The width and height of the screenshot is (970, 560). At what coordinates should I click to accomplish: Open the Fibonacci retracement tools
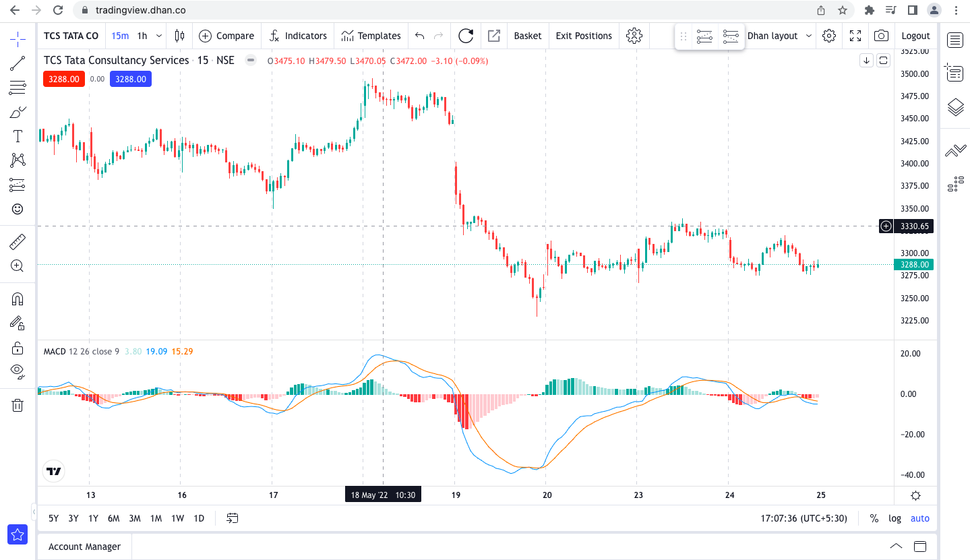18,88
